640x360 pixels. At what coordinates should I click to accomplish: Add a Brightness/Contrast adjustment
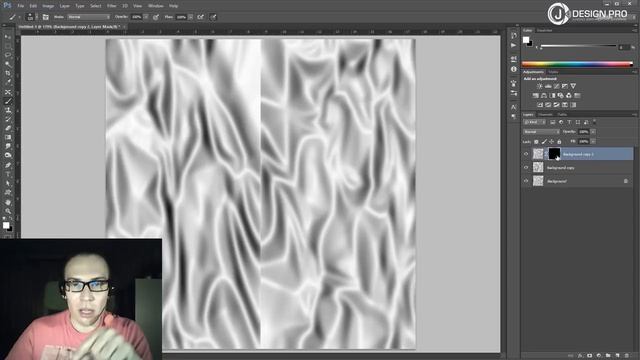click(540, 86)
